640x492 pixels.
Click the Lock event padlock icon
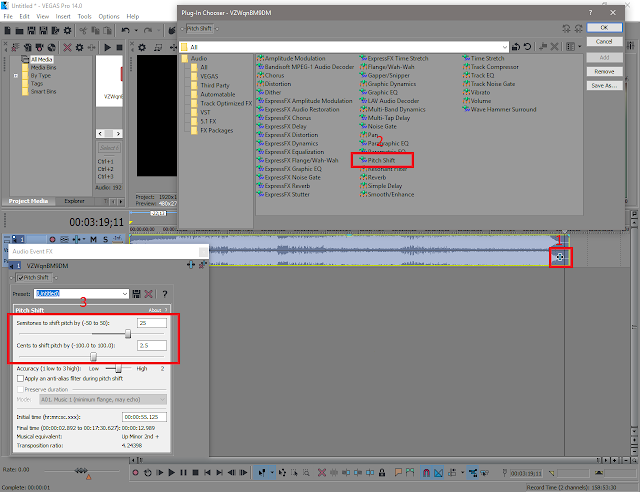[382, 473]
